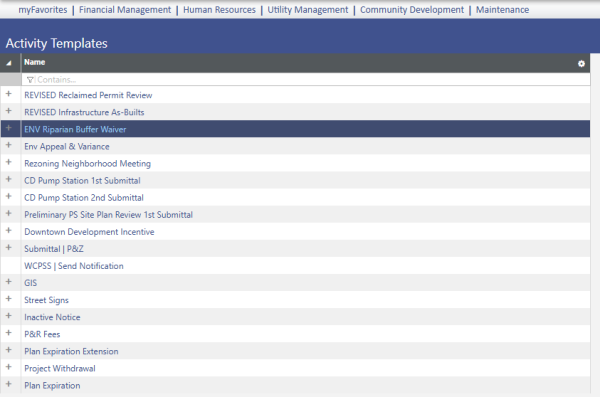This screenshot has width=600, height=397.
Task: Expand CD Pump Station 2nd Submittal row
Action: click(9, 196)
